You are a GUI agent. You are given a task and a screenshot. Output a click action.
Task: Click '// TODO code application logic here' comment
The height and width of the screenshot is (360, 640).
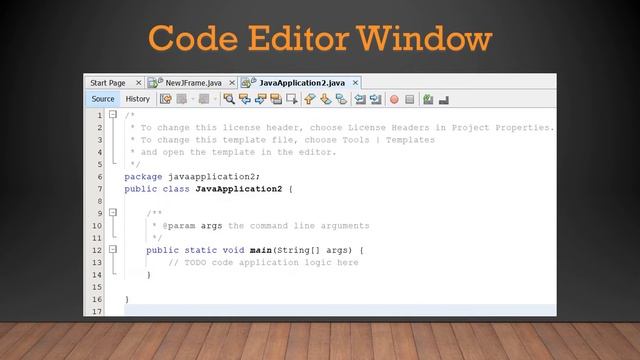pos(263,262)
